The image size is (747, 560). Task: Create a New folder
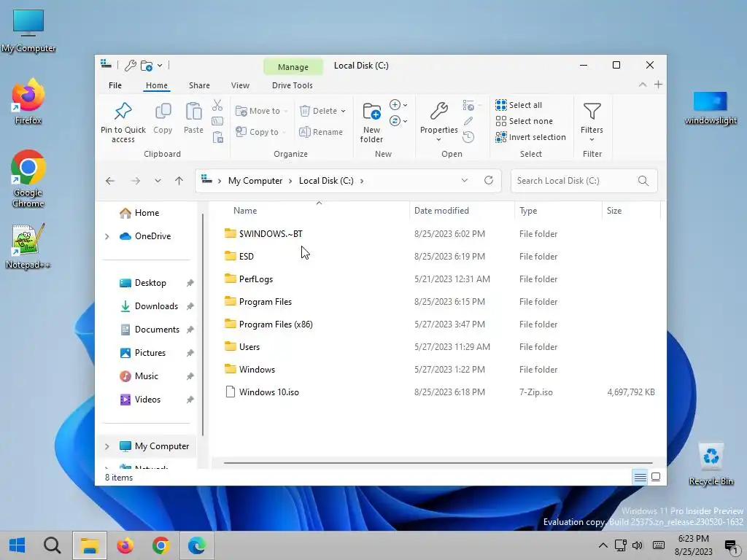click(x=371, y=122)
